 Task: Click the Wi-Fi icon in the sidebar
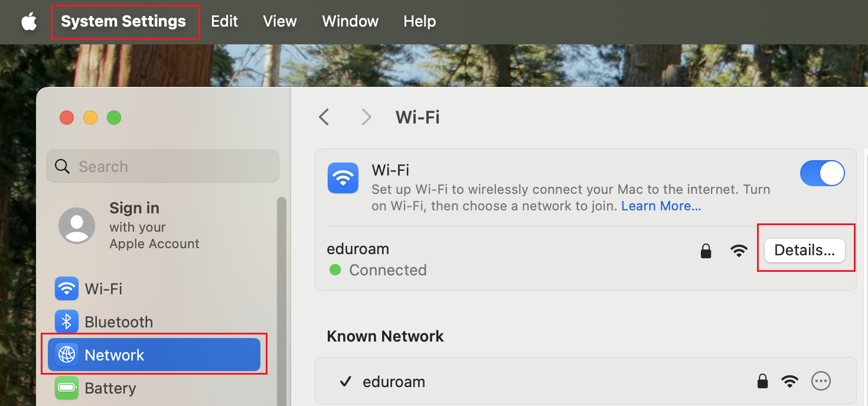(67, 289)
